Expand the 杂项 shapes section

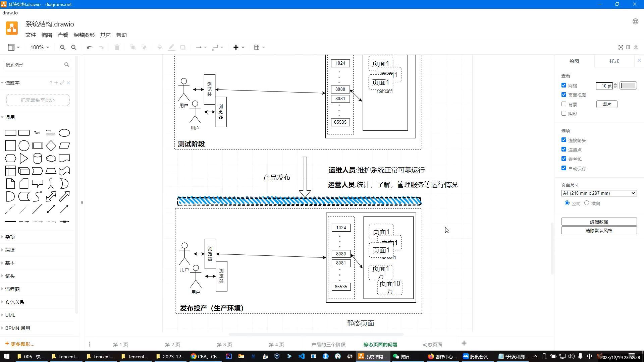coord(10,237)
